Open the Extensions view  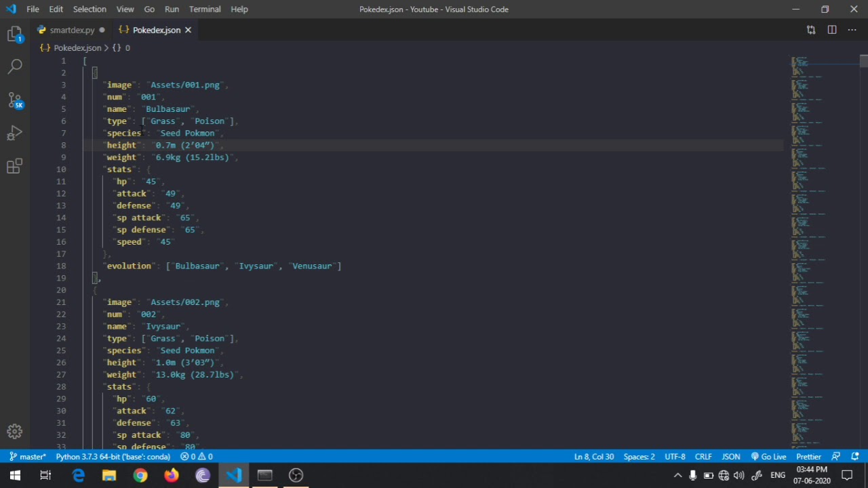[15, 166]
